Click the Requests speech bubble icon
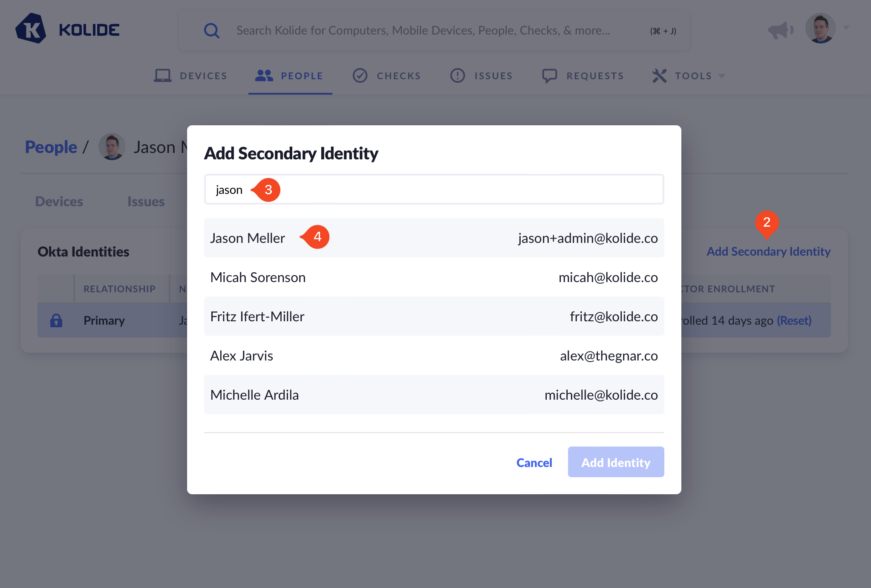Viewport: 871px width, 588px height. pyautogui.click(x=549, y=76)
